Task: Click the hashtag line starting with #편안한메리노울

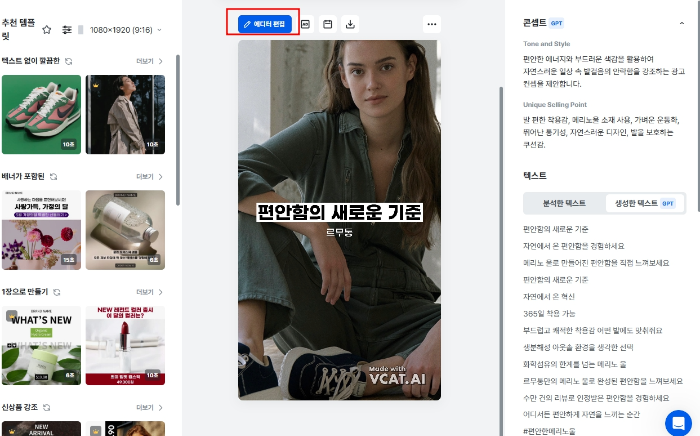Action: point(549,431)
